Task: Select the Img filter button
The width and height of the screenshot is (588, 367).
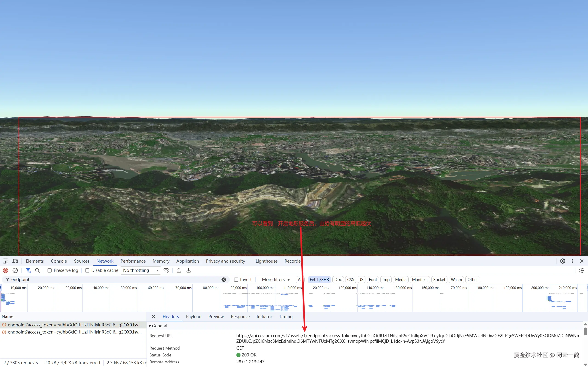Action: coord(386,280)
